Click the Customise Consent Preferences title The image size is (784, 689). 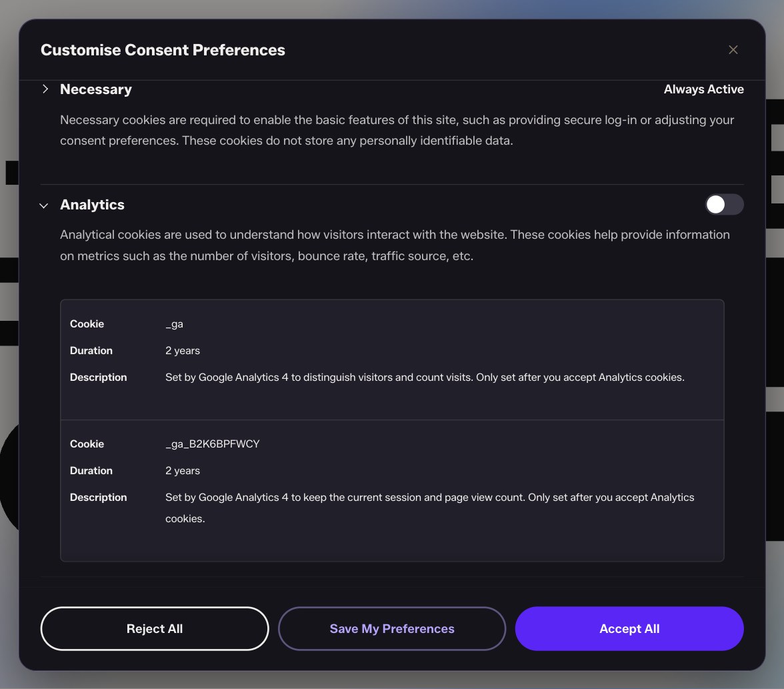(163, 50)
